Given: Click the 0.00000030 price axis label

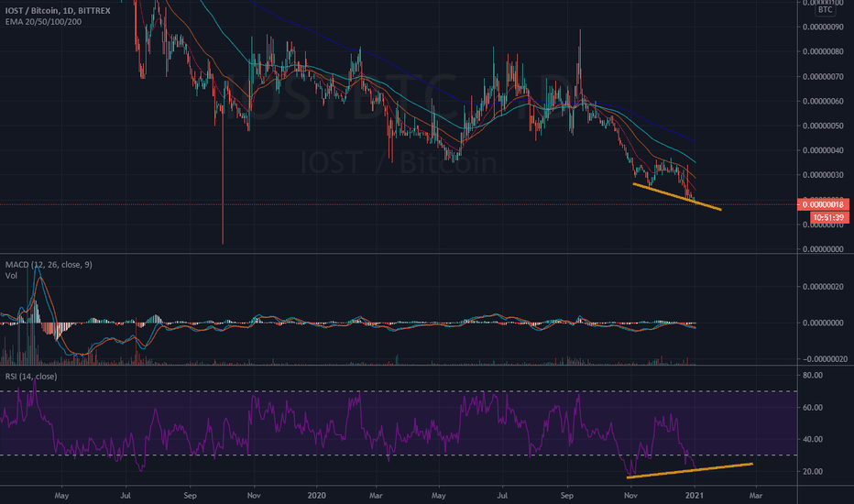Looking at the screenshot, I should 823,175.
